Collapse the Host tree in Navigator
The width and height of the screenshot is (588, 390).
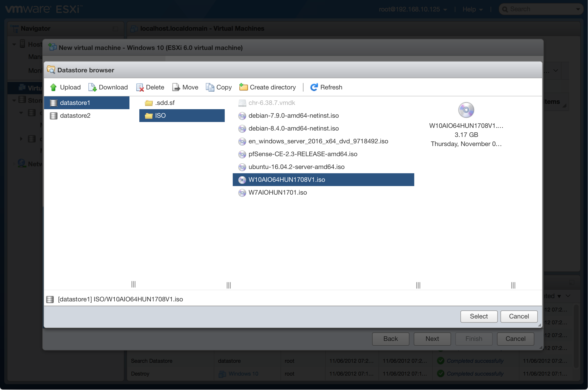[x=14, y=44]
